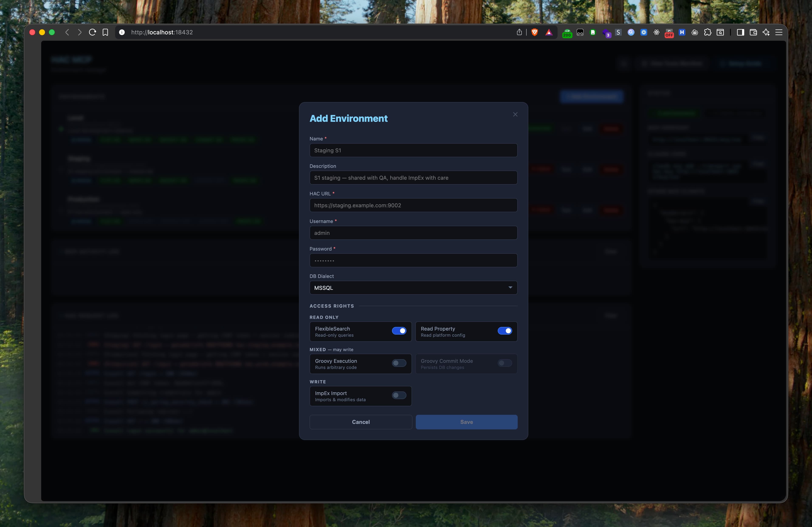Screen dimensions: 812x527
Task: Open the black glasses-style extension icon
Action: point(580,32)
